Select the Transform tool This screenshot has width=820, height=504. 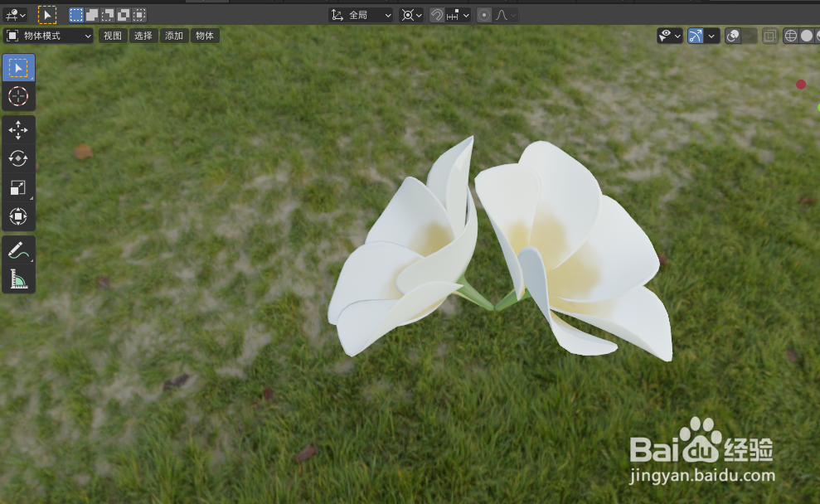(18, 216)
